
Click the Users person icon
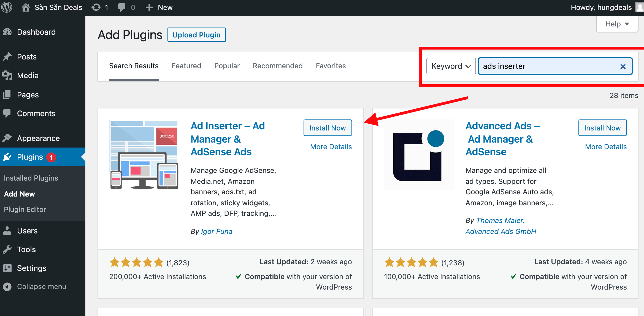click(x=7, y=231)
